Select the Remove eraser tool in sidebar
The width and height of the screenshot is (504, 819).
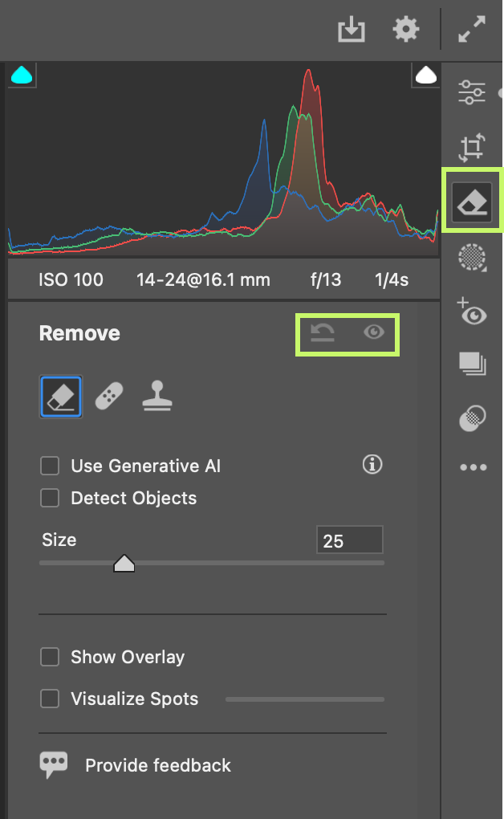point(472,202)
